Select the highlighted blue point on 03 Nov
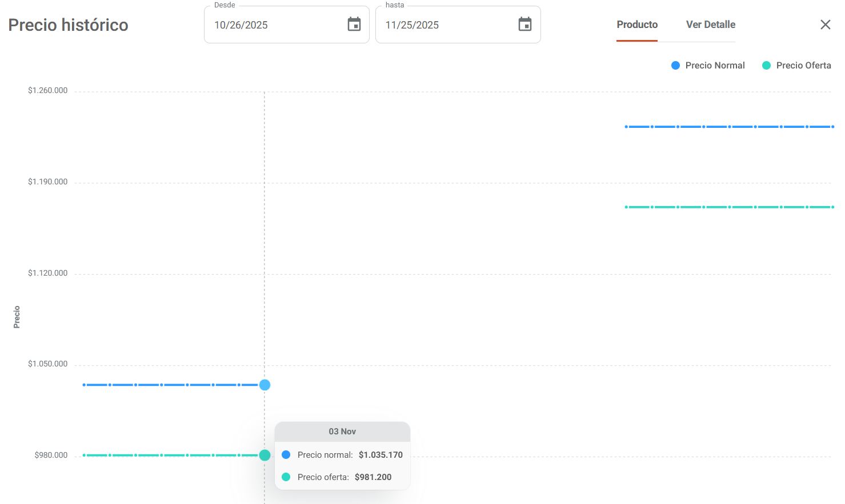The width and height of the screenshot is (845, 504). click(x=265, y=385)
